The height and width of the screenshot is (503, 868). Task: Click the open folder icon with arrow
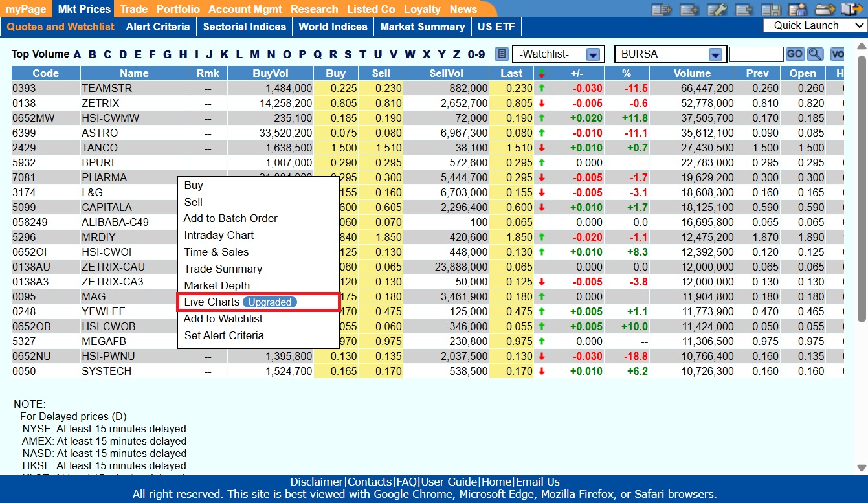pyautogui.click(x=825, y=9)
